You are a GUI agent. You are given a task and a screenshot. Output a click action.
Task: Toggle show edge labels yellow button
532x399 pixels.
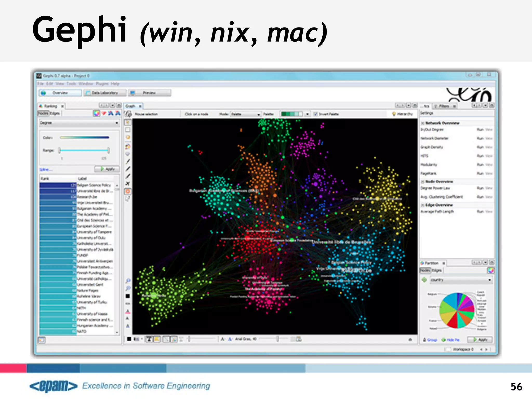click(x=157, y=339)
